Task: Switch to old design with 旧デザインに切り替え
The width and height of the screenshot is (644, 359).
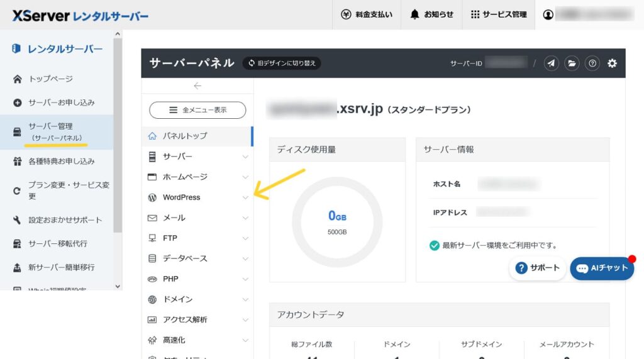Action: (282, 64)
